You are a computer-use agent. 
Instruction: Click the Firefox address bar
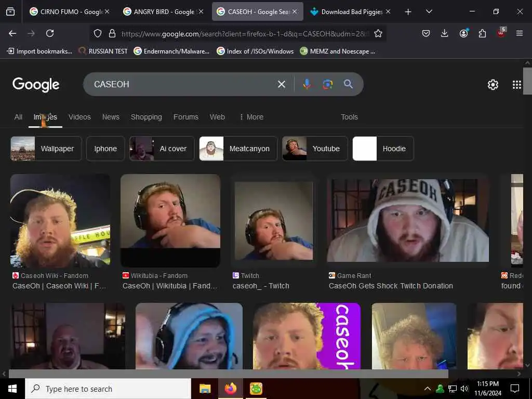244,34
